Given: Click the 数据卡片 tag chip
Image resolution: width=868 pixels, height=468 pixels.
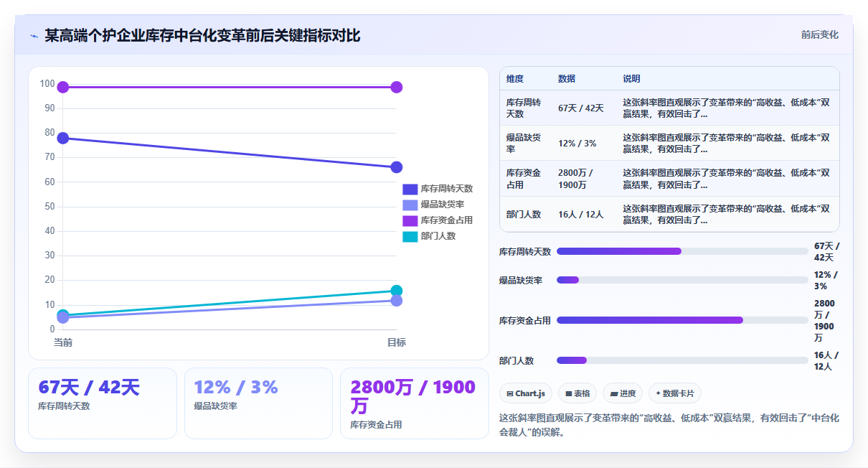Looking at the screenshot, I should 675,393.
